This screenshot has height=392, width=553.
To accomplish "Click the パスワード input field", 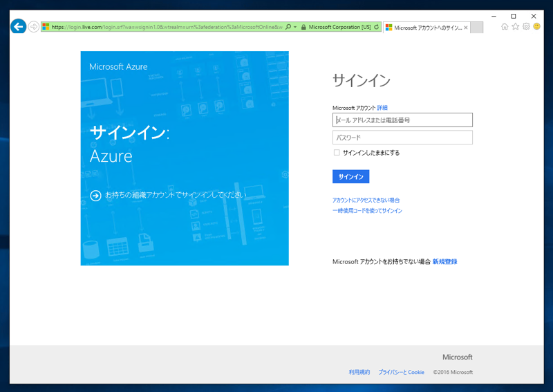I will pos(402,138).
